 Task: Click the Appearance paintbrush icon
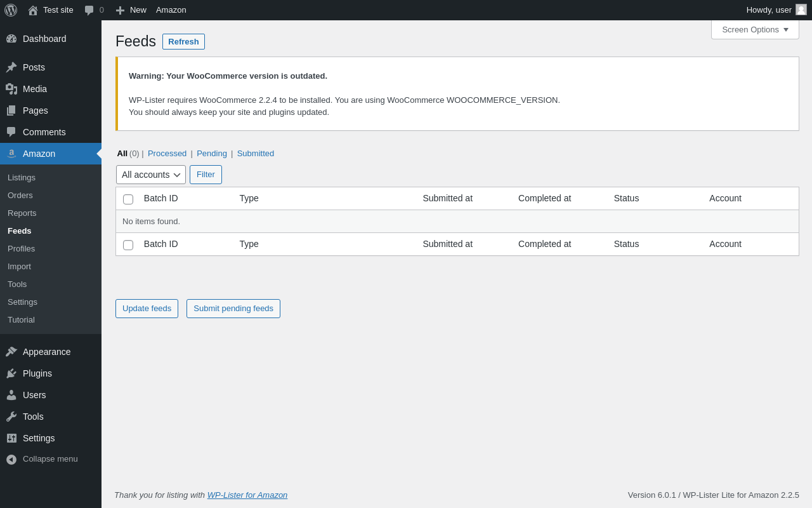coord(11,352)
